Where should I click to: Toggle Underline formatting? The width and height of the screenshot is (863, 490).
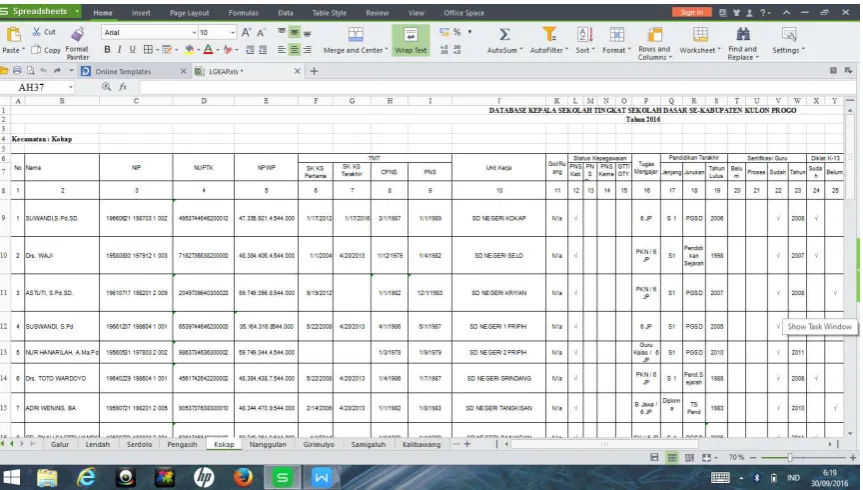[x=132, y=50]
